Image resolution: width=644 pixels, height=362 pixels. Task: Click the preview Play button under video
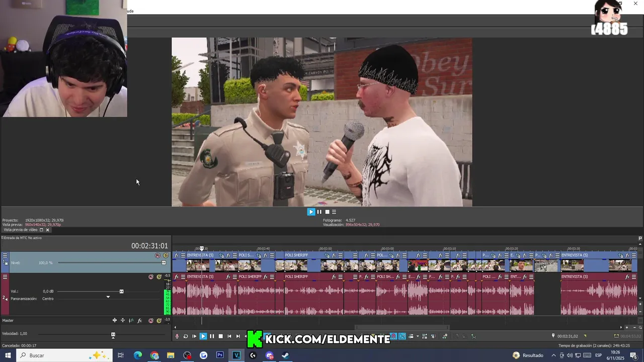click(311, 212)
